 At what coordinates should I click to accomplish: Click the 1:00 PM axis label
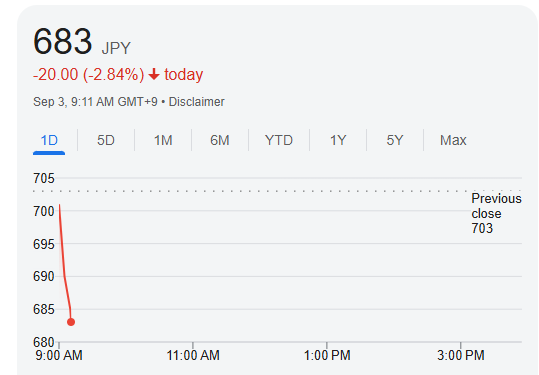[327, 355]
